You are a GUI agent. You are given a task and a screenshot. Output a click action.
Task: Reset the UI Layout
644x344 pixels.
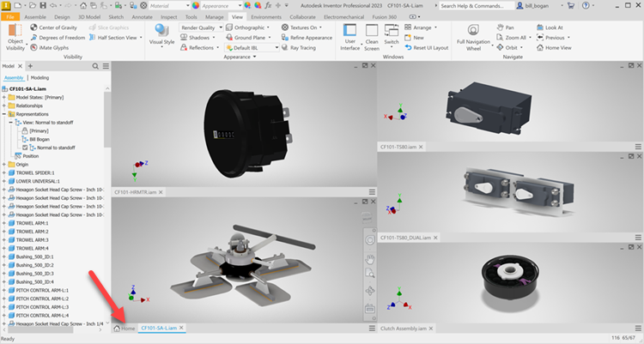click(x=426, y=48)
